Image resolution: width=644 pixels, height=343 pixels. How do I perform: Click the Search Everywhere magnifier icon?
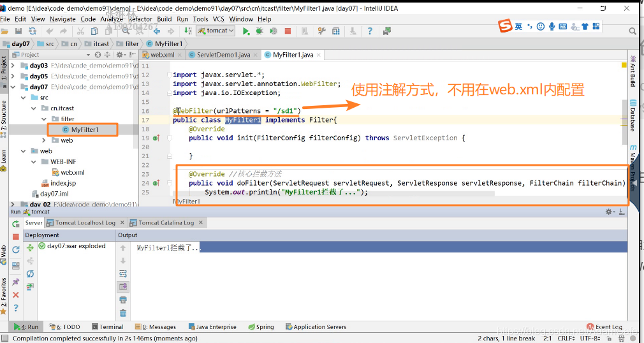(633, 31)
